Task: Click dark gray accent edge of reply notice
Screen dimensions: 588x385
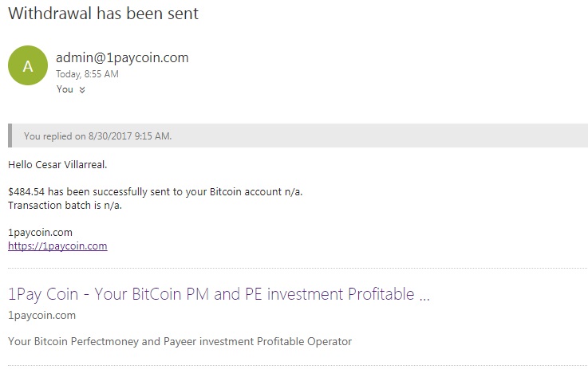Action: point(10,136)
